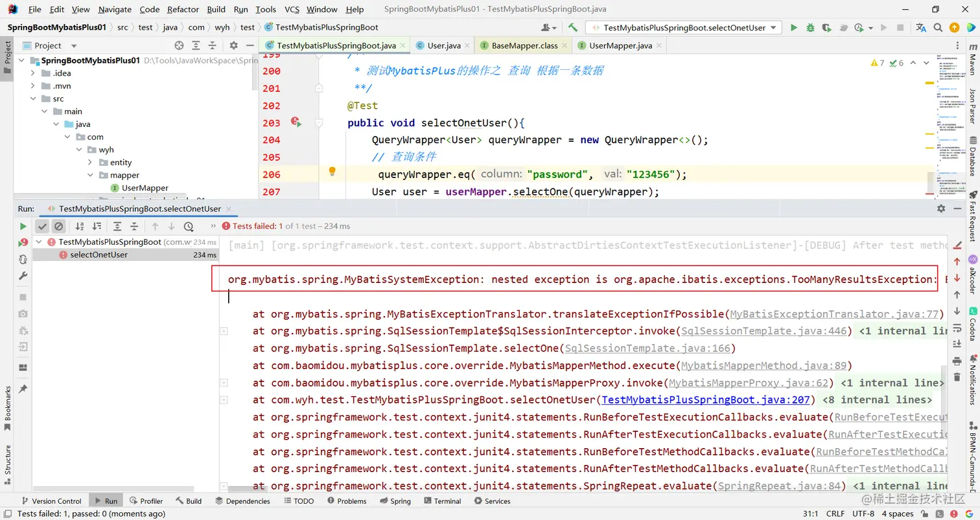
Task: Rerun failed tests icon in Run panel
Action: pyautogui.click(x=23, y=242)
